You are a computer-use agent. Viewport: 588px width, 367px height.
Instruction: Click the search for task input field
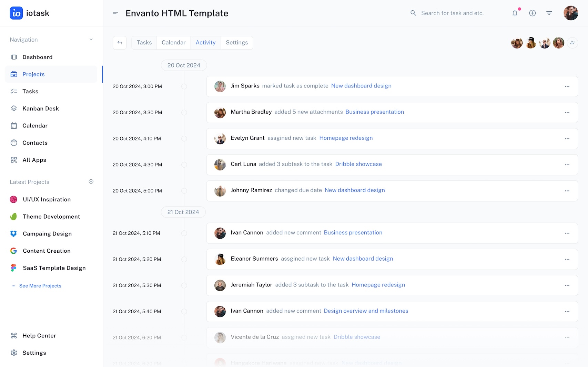pyautogui.click(x=452, y=13)
